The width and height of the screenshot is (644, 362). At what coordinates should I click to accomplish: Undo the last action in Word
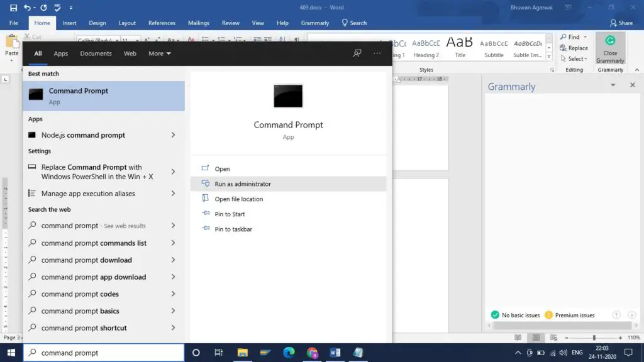tap(26, 8)
